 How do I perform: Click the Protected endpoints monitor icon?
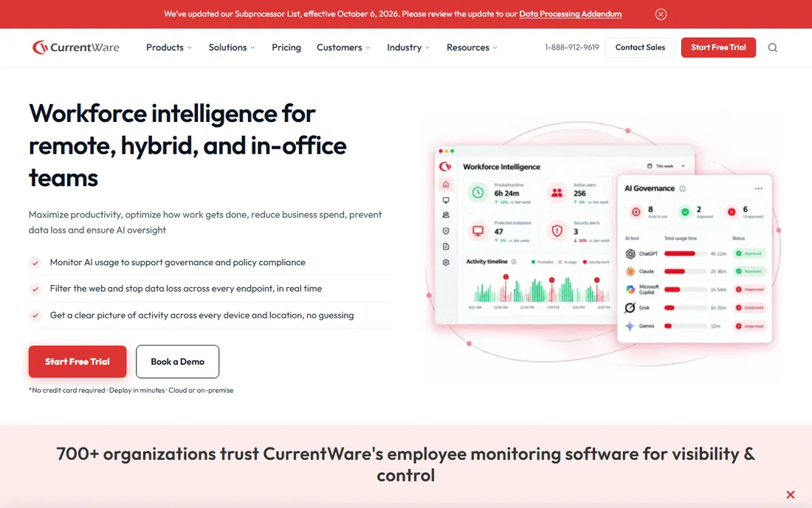[x=478, y=230]
